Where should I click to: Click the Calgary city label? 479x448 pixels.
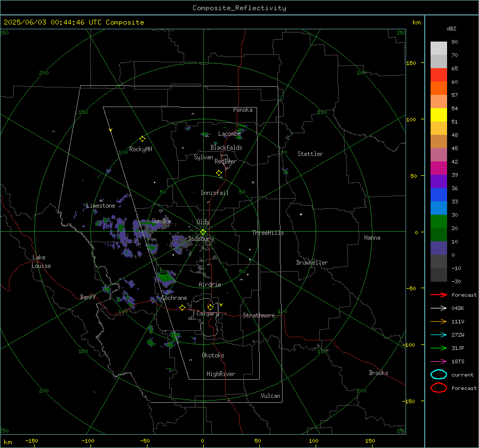tap(208, 313)
